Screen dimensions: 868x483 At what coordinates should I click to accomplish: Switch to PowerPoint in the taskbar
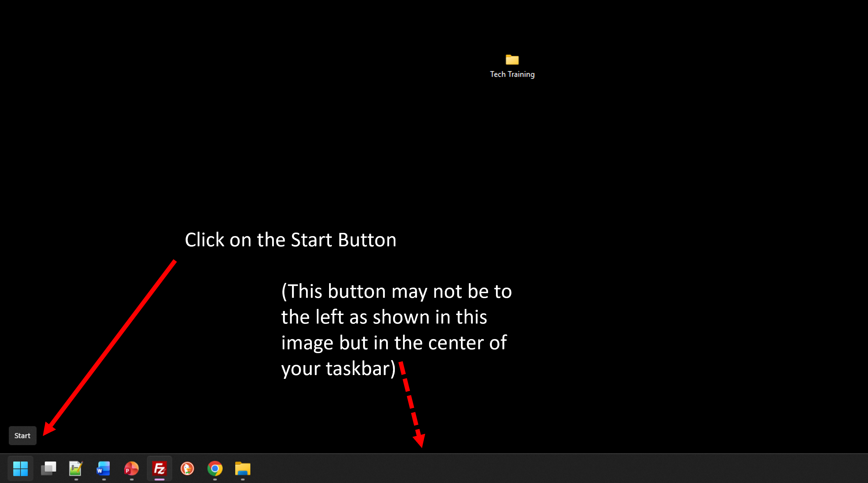(x=132, y=468)
